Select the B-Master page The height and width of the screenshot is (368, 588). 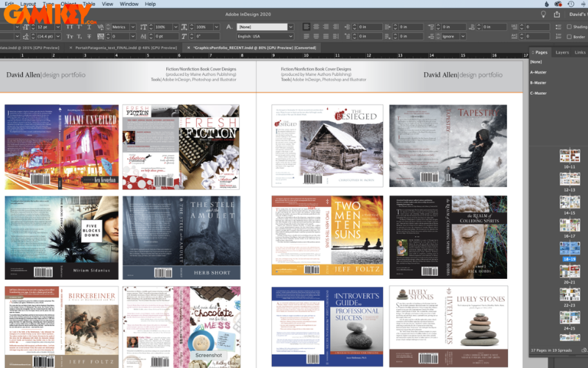539,82
